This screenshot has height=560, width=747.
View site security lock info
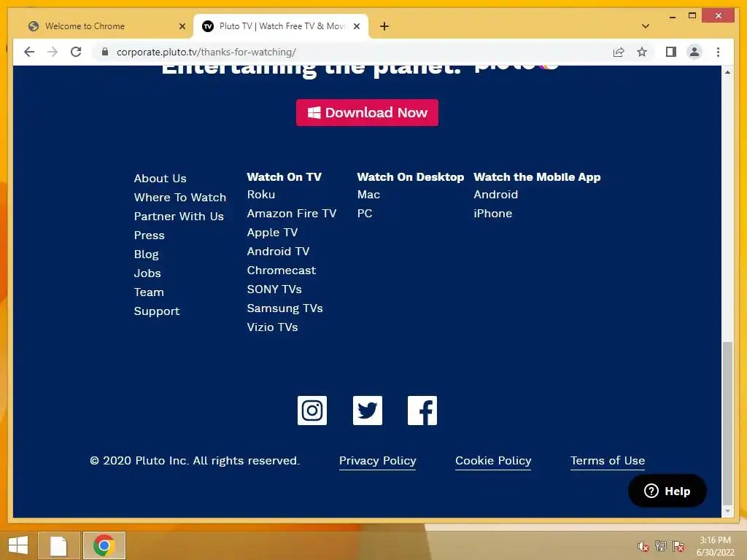(105, 52)
